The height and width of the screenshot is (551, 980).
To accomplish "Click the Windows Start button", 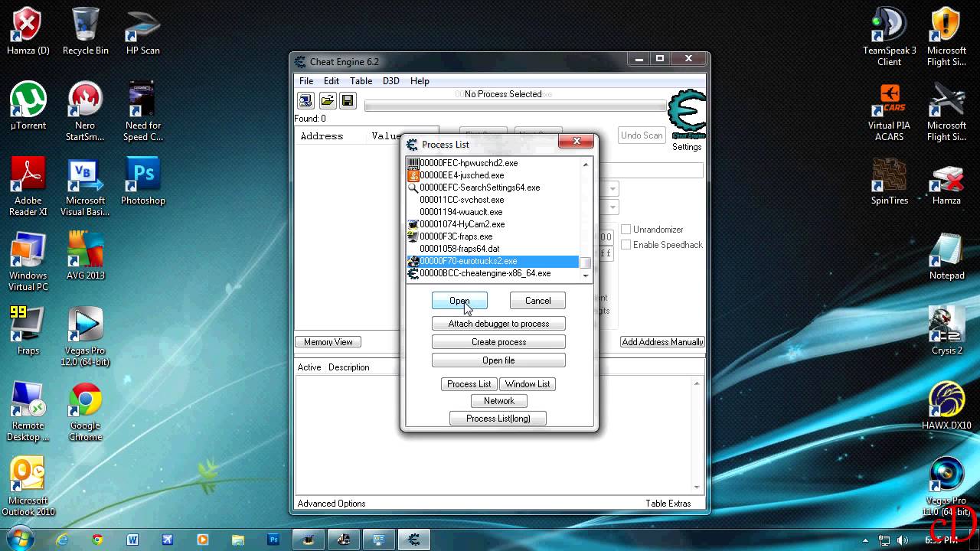I will tap(21, 539).
